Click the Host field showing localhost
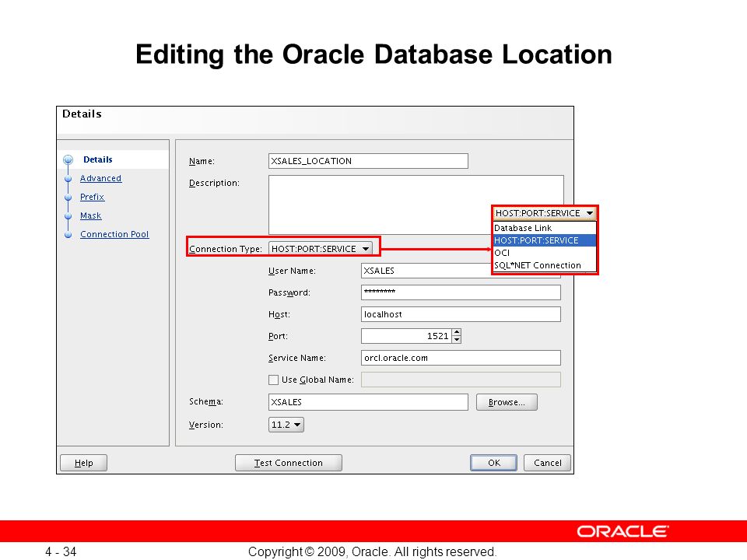747x560 pixels. pyautogui.click(x=461, y=314)
